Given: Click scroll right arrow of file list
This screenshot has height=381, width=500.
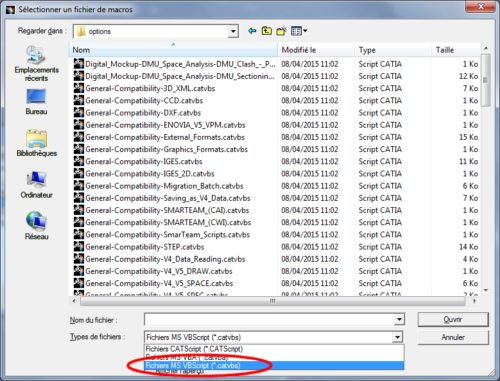Looking at the screenshot, I should point(474,301).
